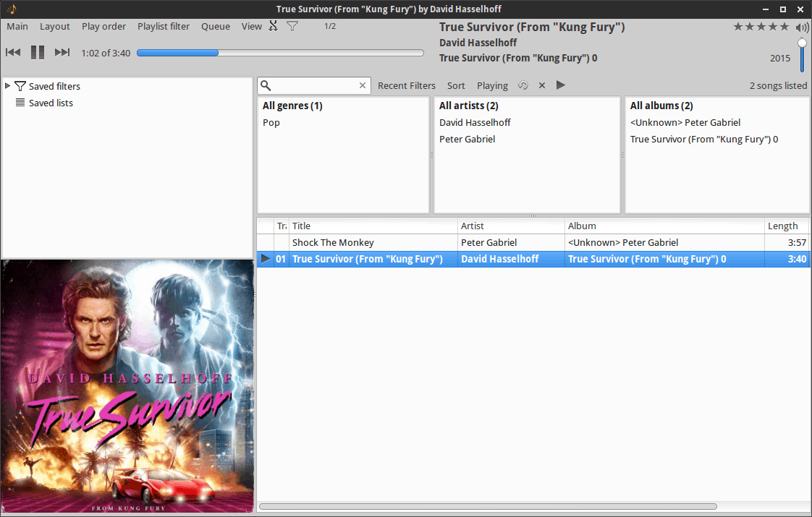Click the 2 songs listed status text
This screenshot has width=812, height=517.
(x=778, y=86)
